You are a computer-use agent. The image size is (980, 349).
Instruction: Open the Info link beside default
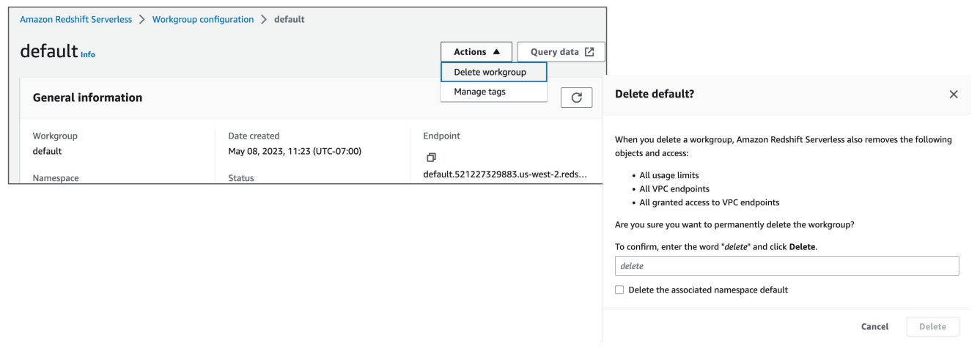(x=88, y=55)
